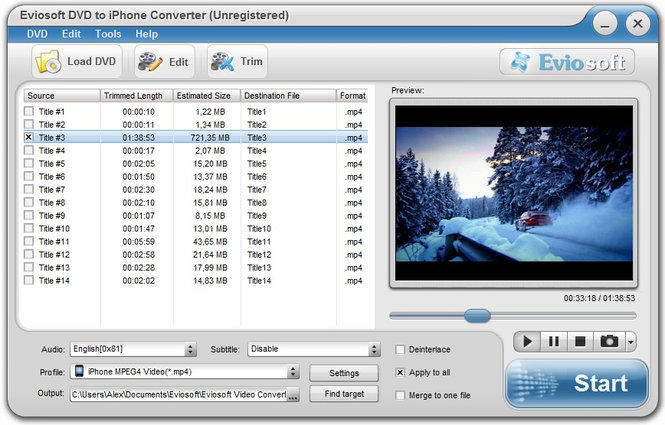Expand the snapshot options arrow
Viewport: 665px width, 425px height.
(x=631, y=341)
